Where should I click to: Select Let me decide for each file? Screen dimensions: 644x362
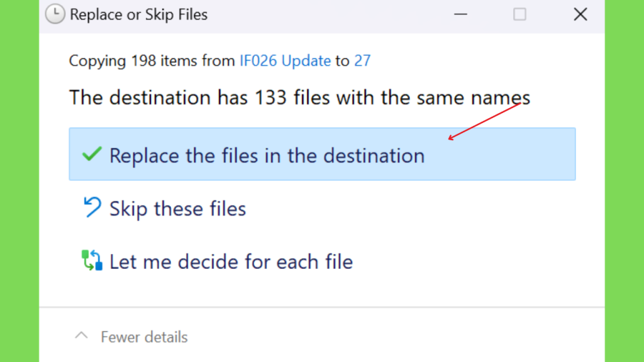click(231, 262)
